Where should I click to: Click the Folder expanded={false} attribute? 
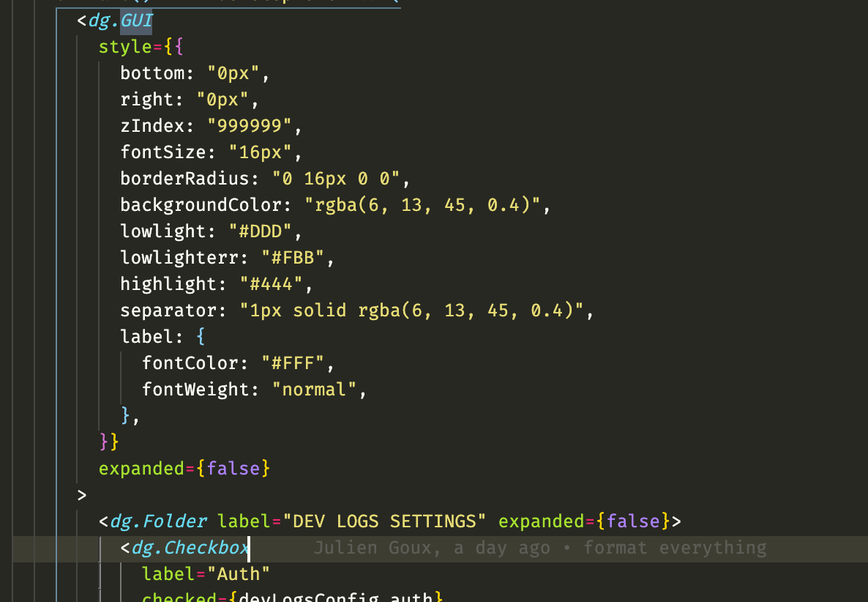coord(585,521)
